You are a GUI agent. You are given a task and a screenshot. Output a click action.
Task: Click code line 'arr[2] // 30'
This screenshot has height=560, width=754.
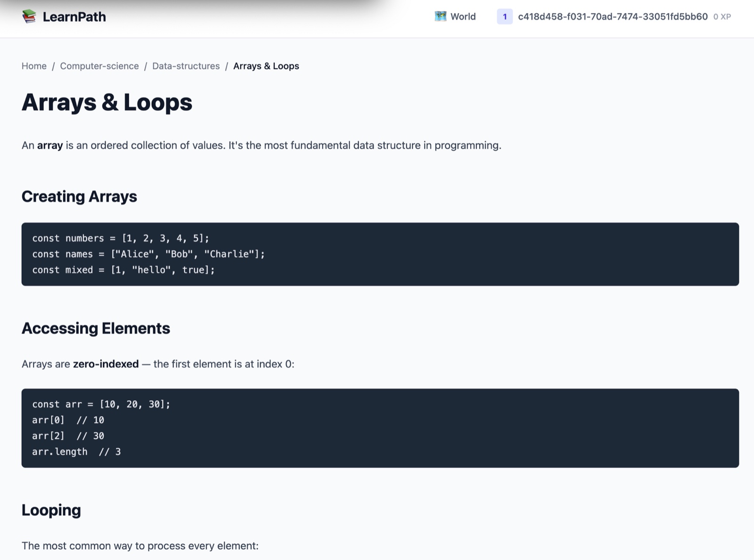(68, 436)
